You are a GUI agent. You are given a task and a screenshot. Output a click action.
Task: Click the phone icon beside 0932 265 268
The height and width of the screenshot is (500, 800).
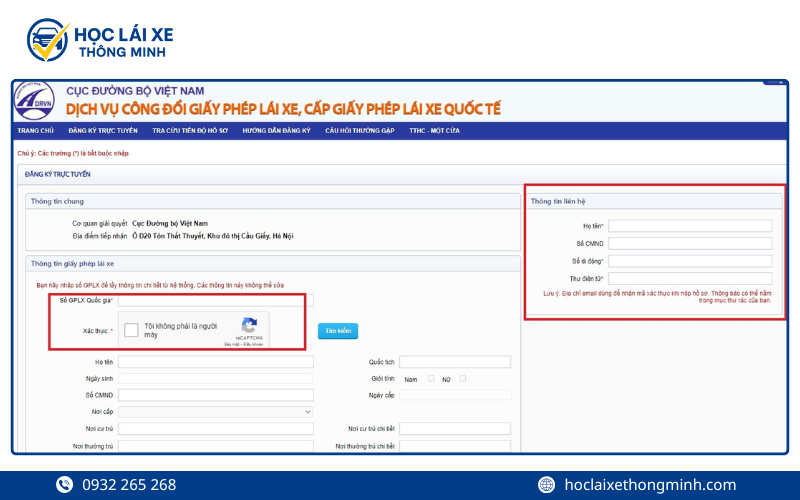point(64,484)
